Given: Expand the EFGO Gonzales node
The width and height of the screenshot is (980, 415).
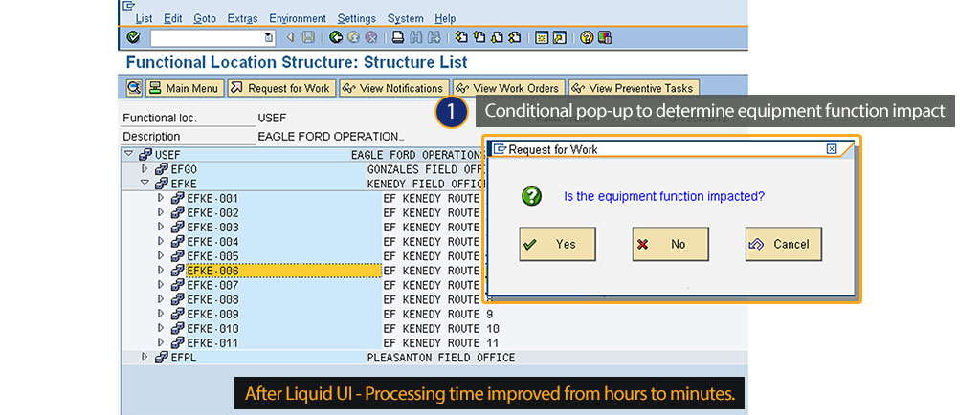Looking at the screenshot, I should pos(145,168).
